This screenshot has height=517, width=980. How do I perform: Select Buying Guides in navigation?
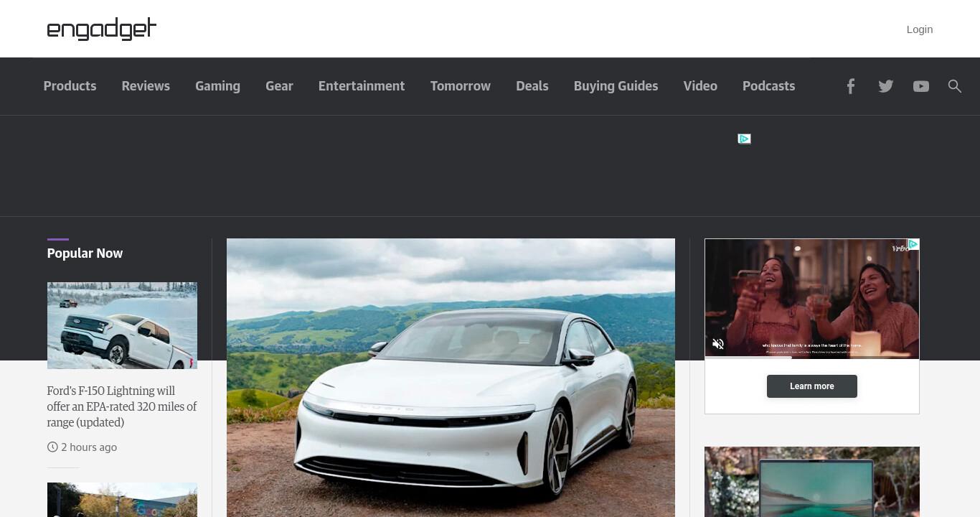616,86
